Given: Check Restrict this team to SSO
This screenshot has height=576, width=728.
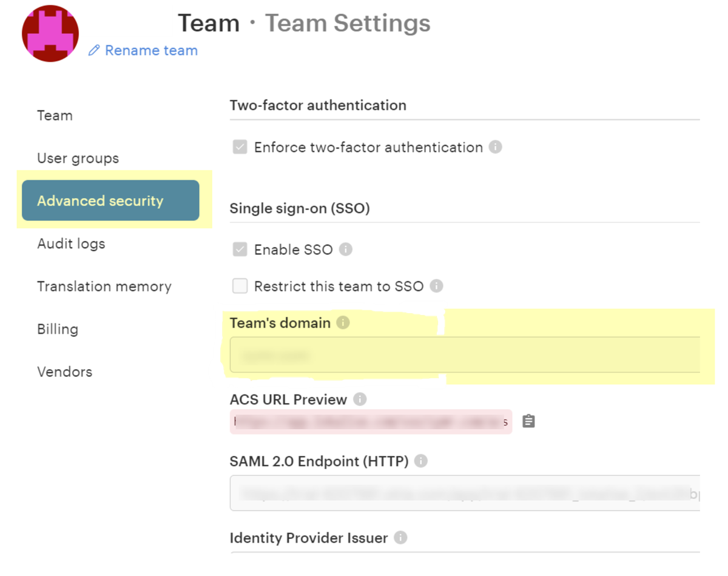Looking at the screenshot, I should tap(240, 286).
